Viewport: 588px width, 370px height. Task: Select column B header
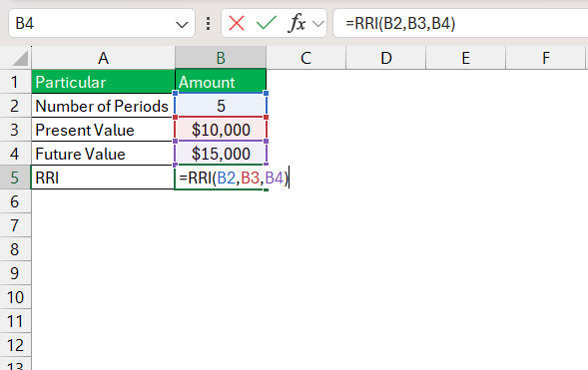point(221,58)
